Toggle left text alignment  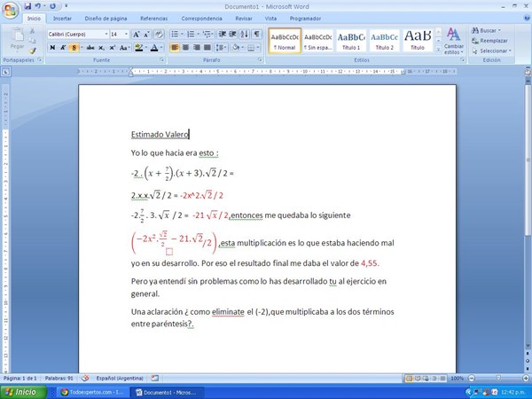tap(175, 48)
